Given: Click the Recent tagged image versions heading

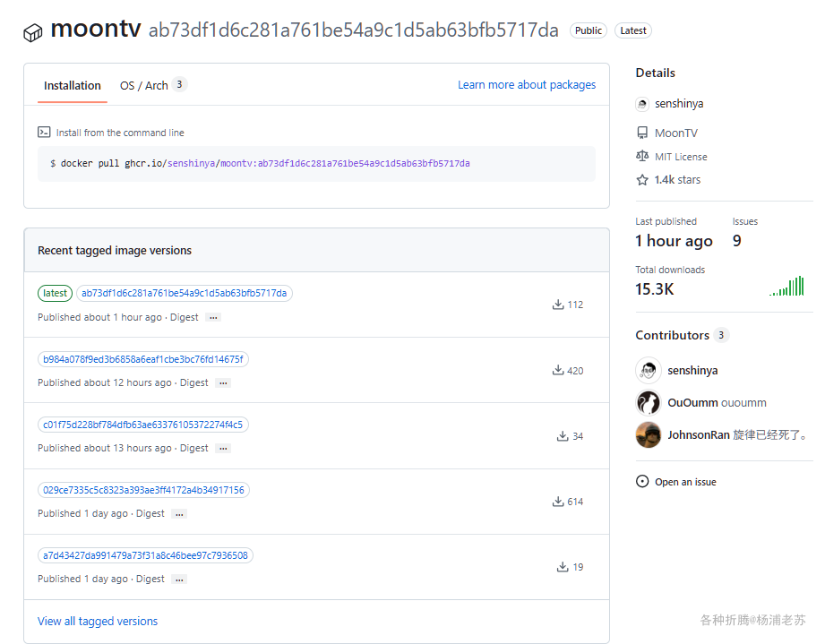Looking at the screenshot, I should point(115,251).
